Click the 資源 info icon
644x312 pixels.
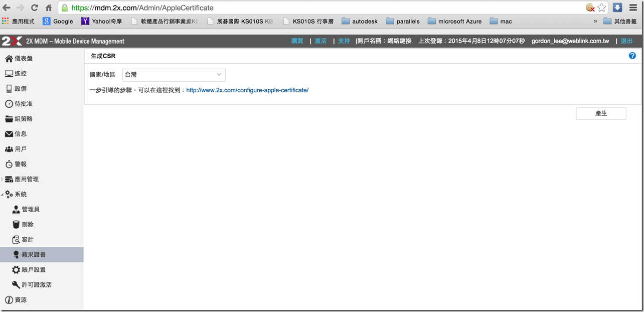(9, 300)
